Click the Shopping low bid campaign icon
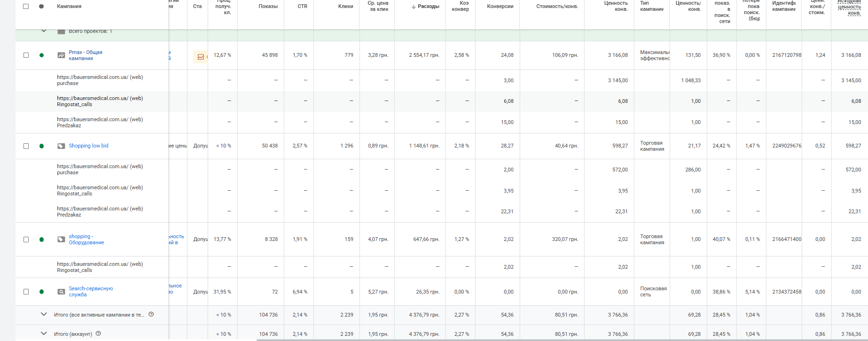This screenshot has height=341, width=868. (61, 146)
